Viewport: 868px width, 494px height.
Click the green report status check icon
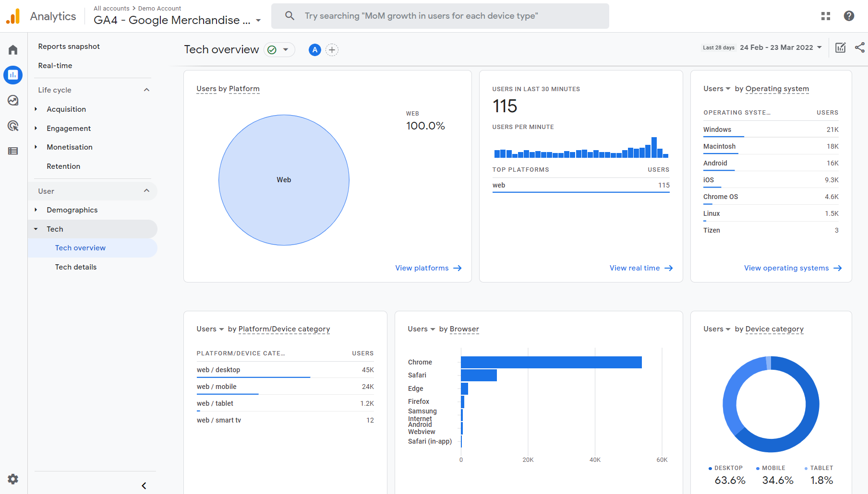tap(272, 50)
